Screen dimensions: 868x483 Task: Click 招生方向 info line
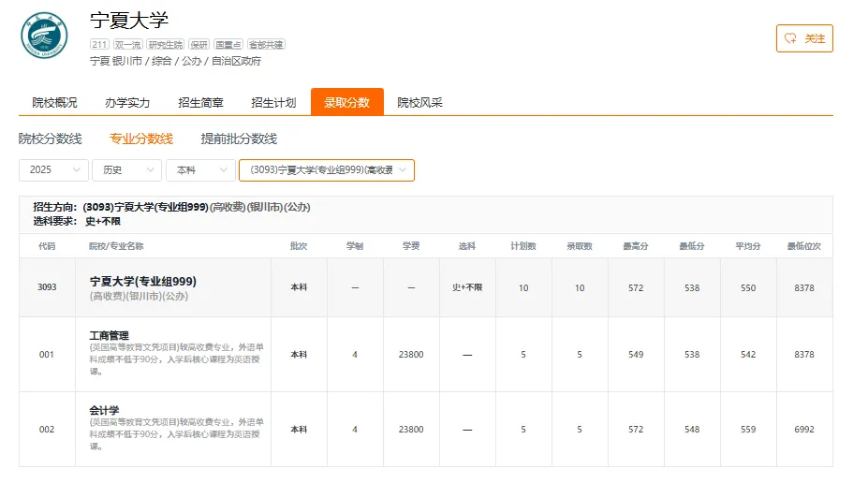(x=171, y=207)
